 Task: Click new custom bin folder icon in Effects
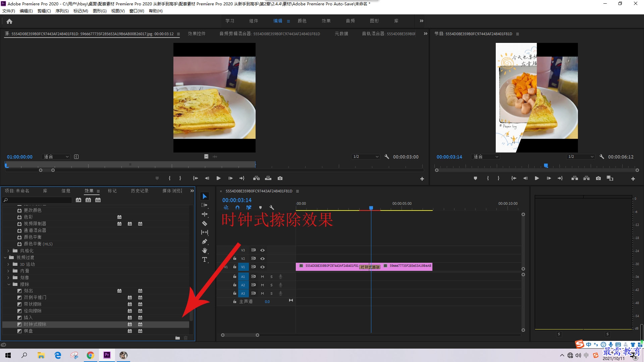(177, 338)
